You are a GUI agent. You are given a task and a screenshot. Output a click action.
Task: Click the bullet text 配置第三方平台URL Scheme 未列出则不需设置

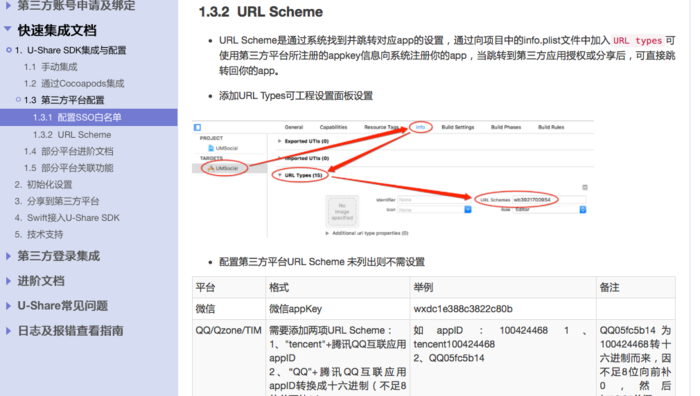(x=322, y=262)
